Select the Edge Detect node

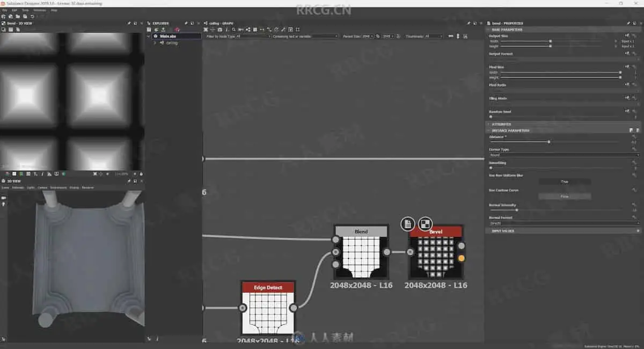click(x=268, y=308)
